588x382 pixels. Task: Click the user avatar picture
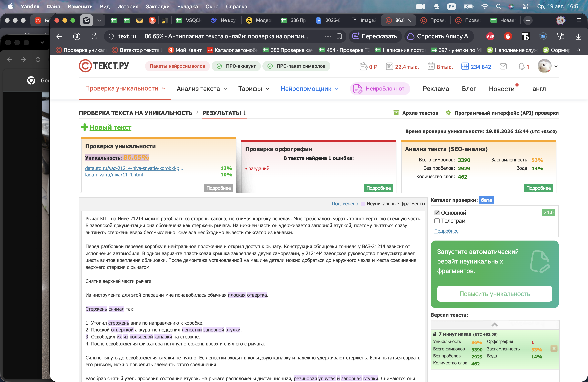[544, 66]
